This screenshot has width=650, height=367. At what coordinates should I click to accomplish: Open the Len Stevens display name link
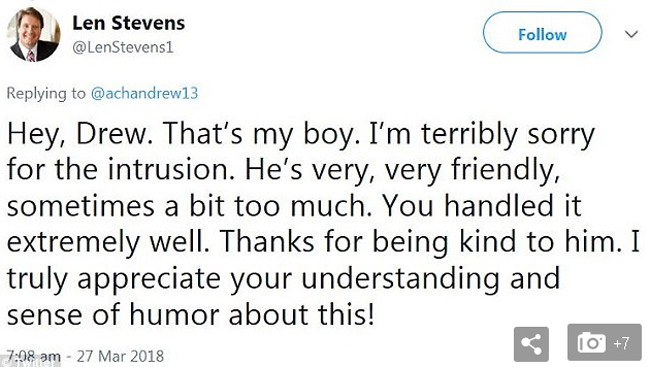(x=129, y=23)
